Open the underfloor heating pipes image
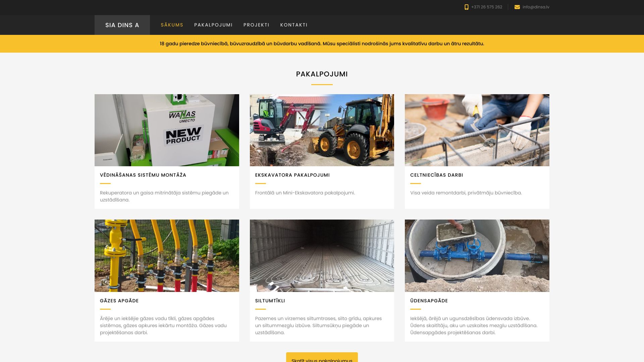 coord(322,255)
